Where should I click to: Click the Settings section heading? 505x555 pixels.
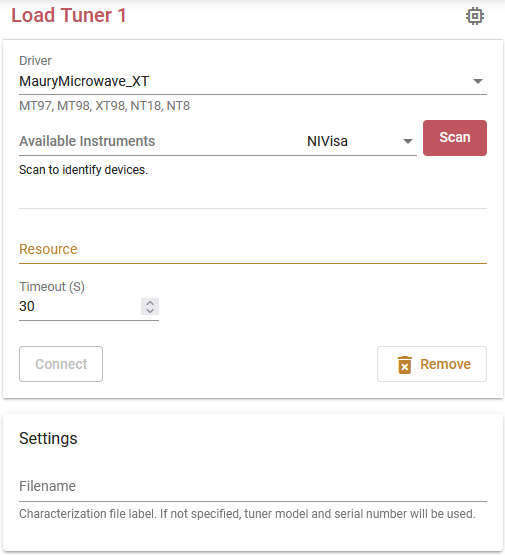[x=48, y=439]
